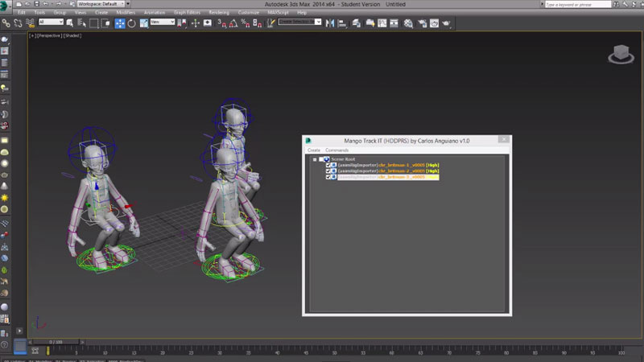This screenshot has height=362, width=644.
Task: Open the Commands menu in Mango Track
Action: click(x=336, y=150)
